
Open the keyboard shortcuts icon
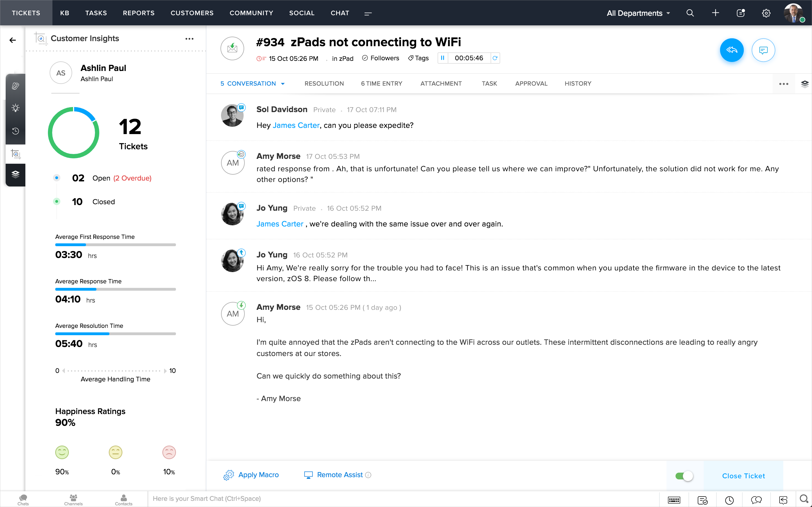[x=674, y=500]
